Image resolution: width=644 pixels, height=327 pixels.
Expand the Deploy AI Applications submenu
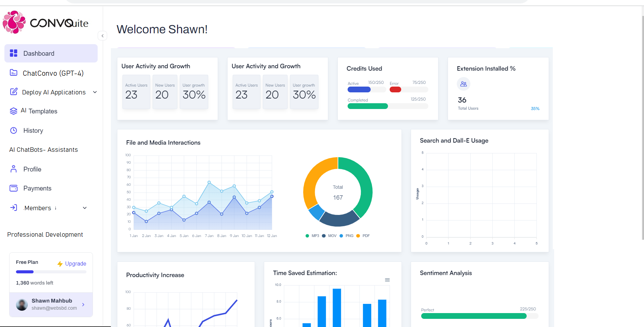click(95, 92)
